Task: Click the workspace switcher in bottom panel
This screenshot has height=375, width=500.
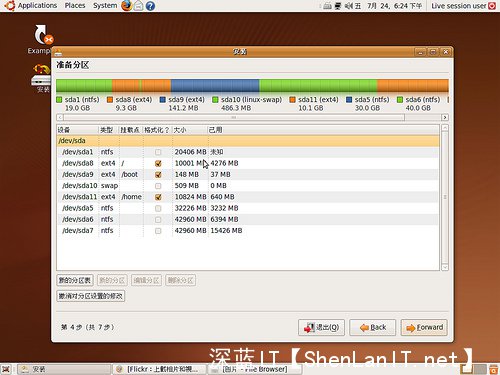Action: (474, 369)
